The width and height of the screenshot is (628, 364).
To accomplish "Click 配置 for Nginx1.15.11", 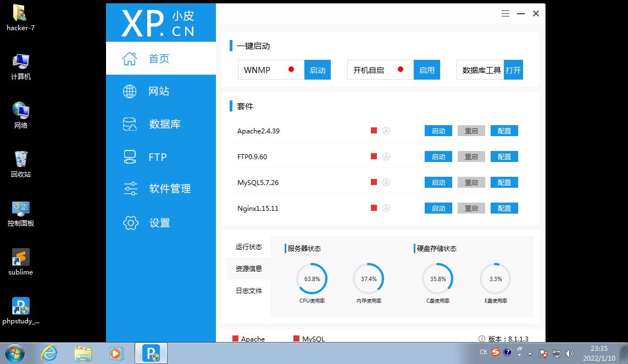I will 504,208.
